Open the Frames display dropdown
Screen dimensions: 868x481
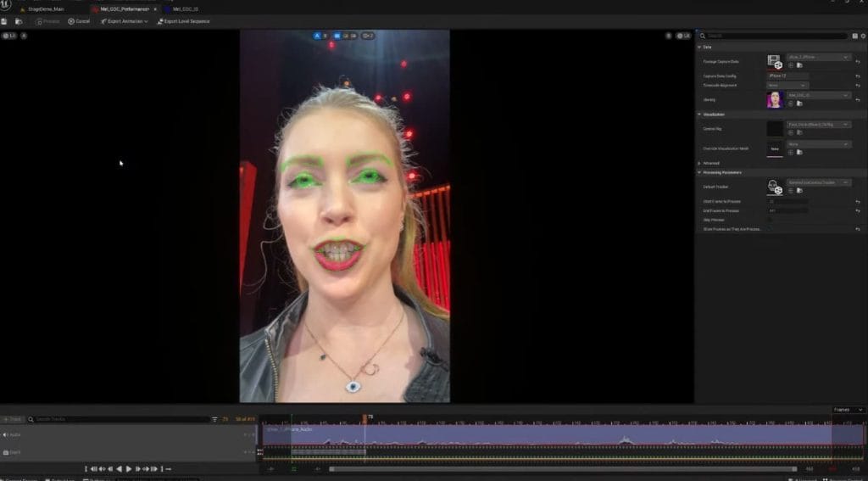[848, 410]
